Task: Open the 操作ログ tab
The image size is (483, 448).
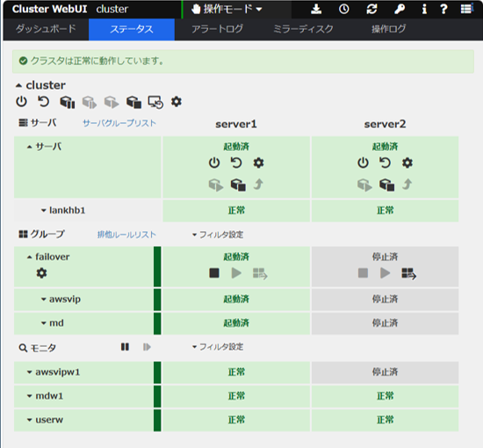Action: pyautogui.click(x=389, y=29)
